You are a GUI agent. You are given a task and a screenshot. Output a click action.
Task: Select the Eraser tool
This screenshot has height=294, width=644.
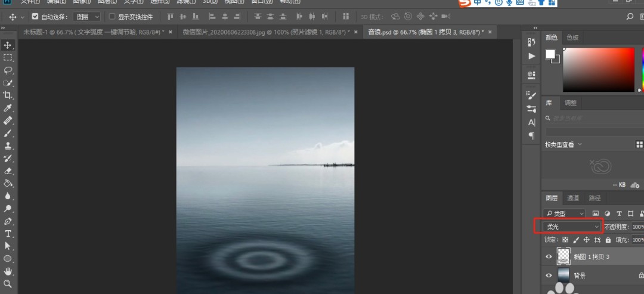tap(8, 171)
